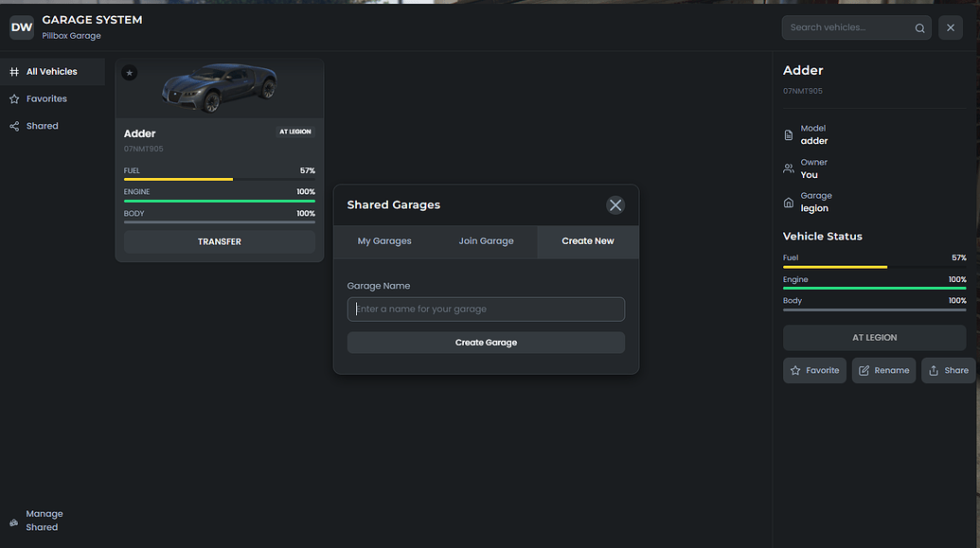Open the Join Garage tab
Image resolution: width=980 pixels, height=548 pixels.
[x=486, y=241]
